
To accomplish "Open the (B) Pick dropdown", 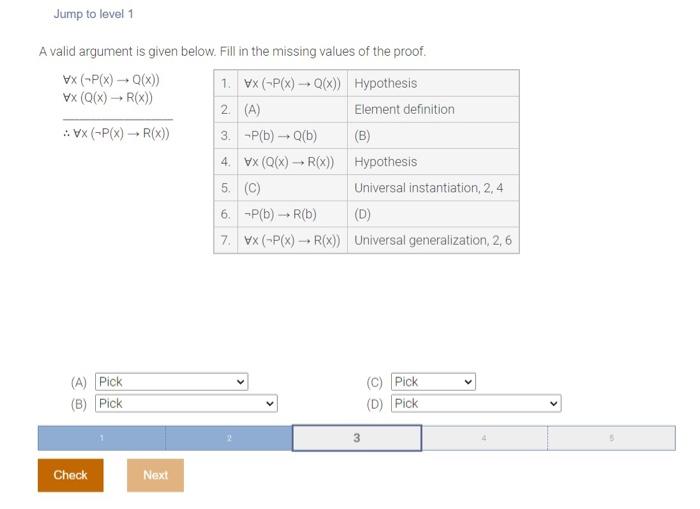I will coord(186,404).
